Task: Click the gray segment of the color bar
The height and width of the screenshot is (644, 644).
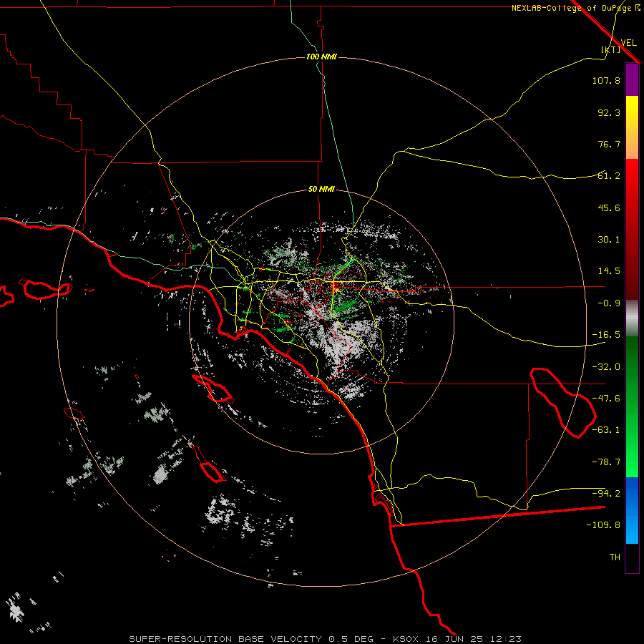Action: pyautogui.click(x=632, y=318)
